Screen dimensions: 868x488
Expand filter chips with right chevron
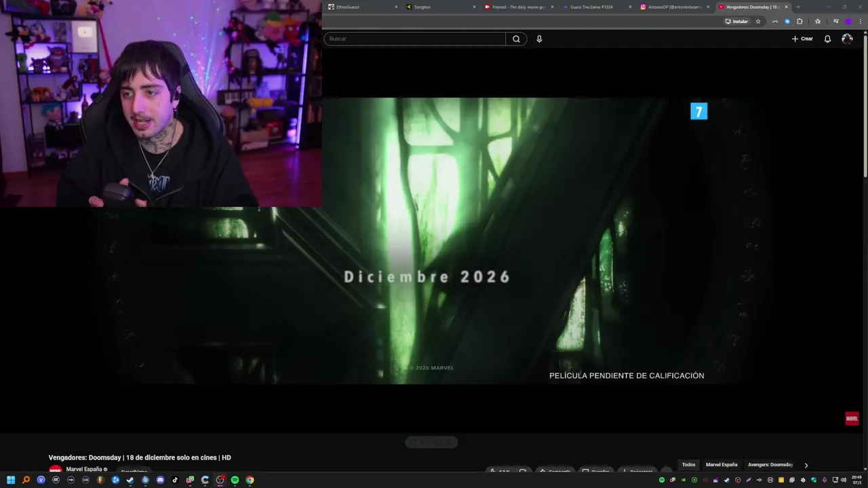(806, 465)
